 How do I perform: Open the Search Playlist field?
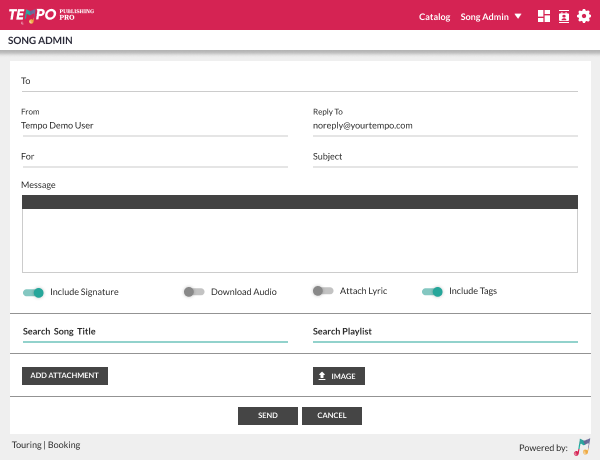[445, 332]
